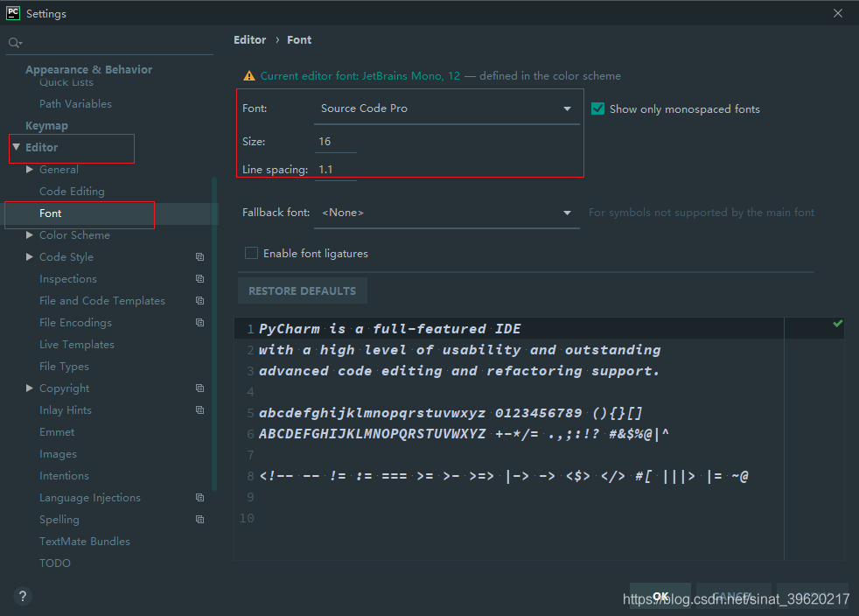Select Code Editing in the sidebar
This screenshot has height=616, width=859.
[72, 192]
